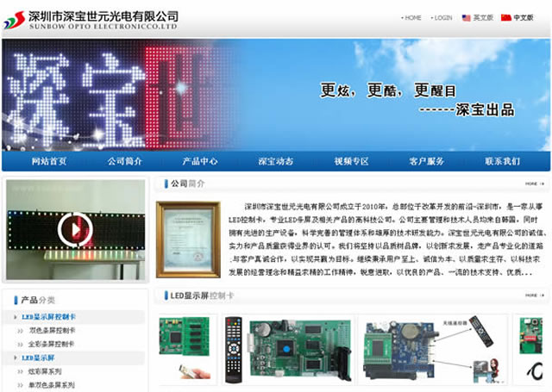Open the framed certificate image
Screen dimensions: 552x392
(x=188, y=240)
